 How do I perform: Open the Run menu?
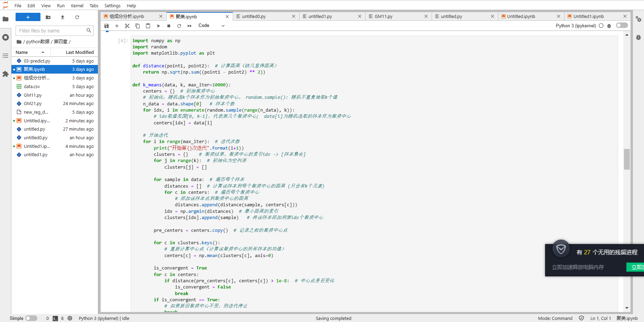tap(61, 6)
